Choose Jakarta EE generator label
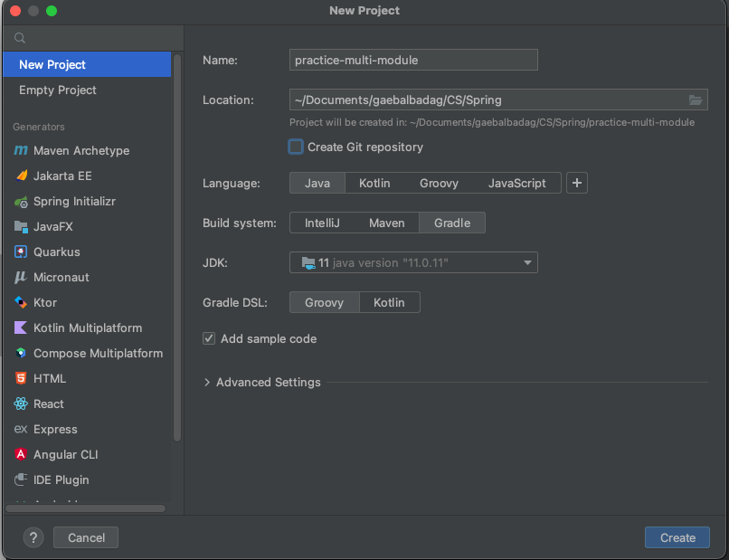Image resolution: width=729 pixels, height=560 pixels. point(62,176)
